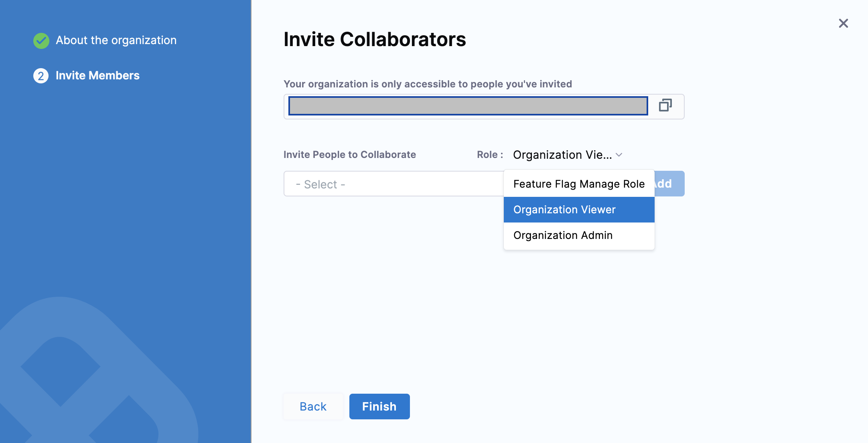
Task: Click the copy invite link icon
Action: click(x=665, y=105)
